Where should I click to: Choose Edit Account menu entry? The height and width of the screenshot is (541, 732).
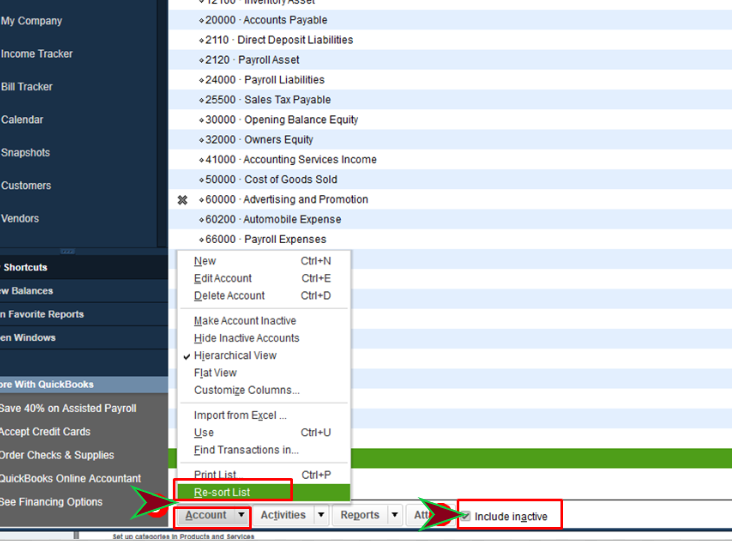[264, 278]
